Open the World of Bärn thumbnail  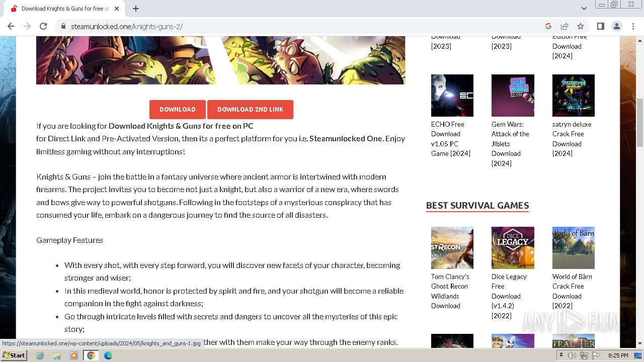[574, 248]
